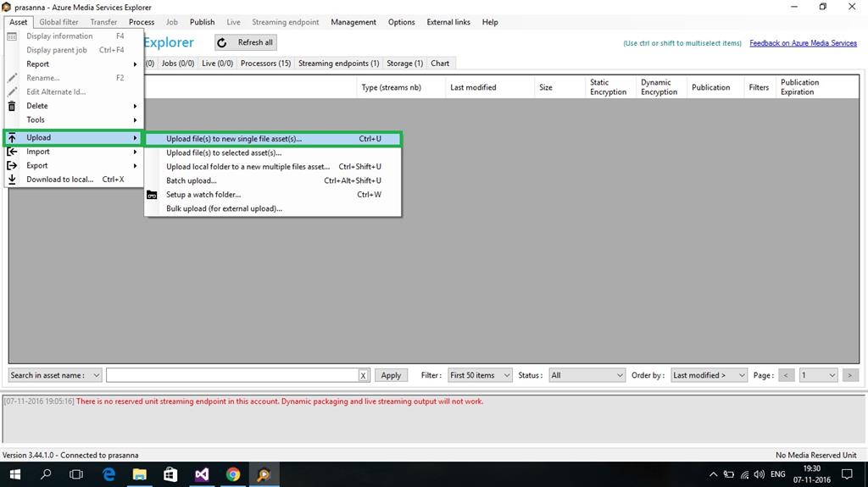
Task: Launch Microsoft Edge from the taskbar
Action: coord(109,474)
